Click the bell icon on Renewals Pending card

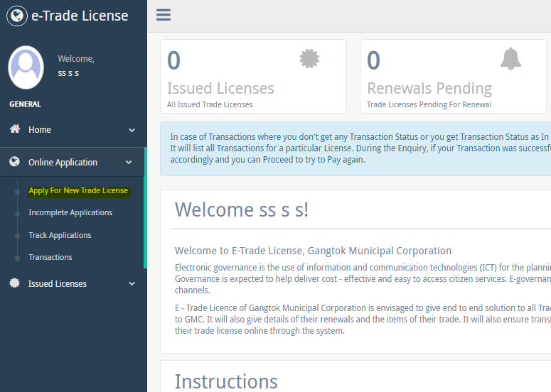(x=510, y=59)
